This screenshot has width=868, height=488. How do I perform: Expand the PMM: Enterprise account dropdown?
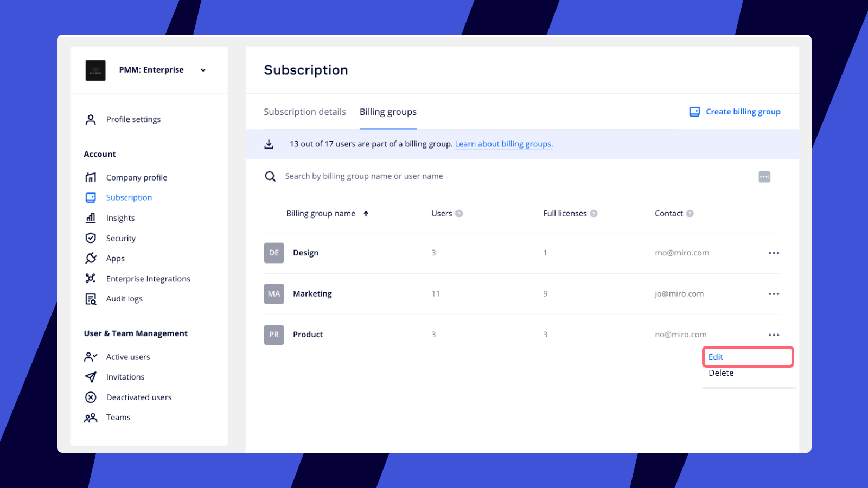click(203, 70)
